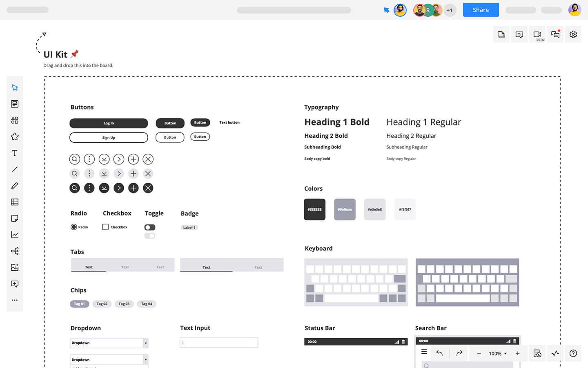588x368 pixels.
Task: Click the Log In button
Action: [x=109, y=123]
